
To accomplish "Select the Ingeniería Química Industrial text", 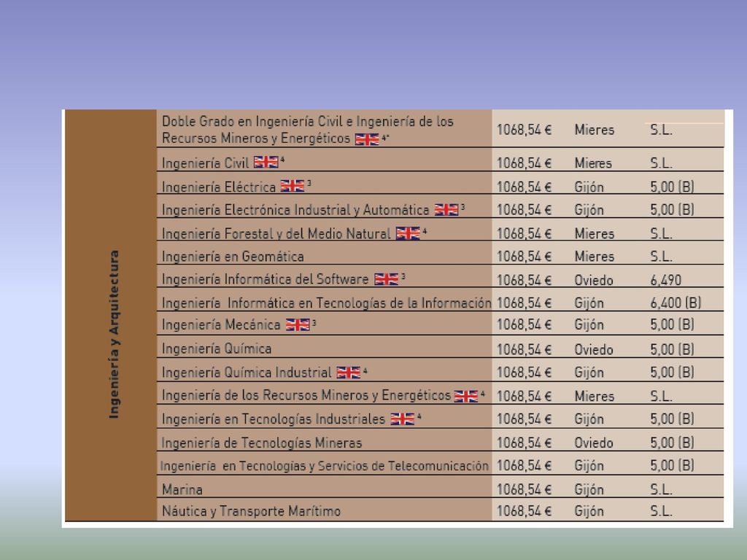I will [247, 373].
